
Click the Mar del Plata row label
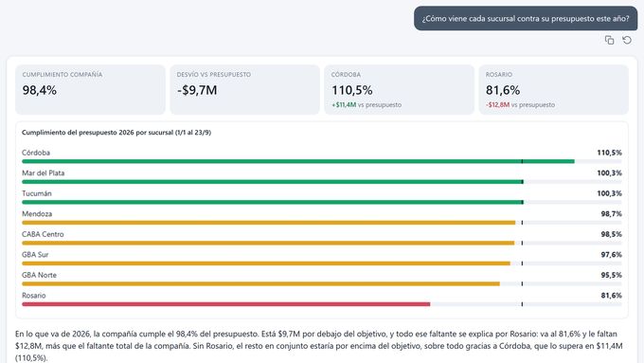tap(44, 173)
